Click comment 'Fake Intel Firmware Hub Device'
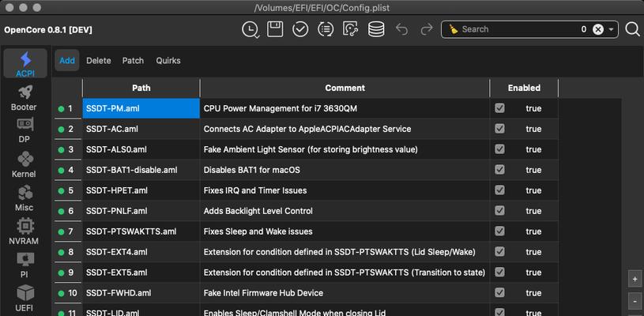The image size is (644, 316). (x=263, y=292)
